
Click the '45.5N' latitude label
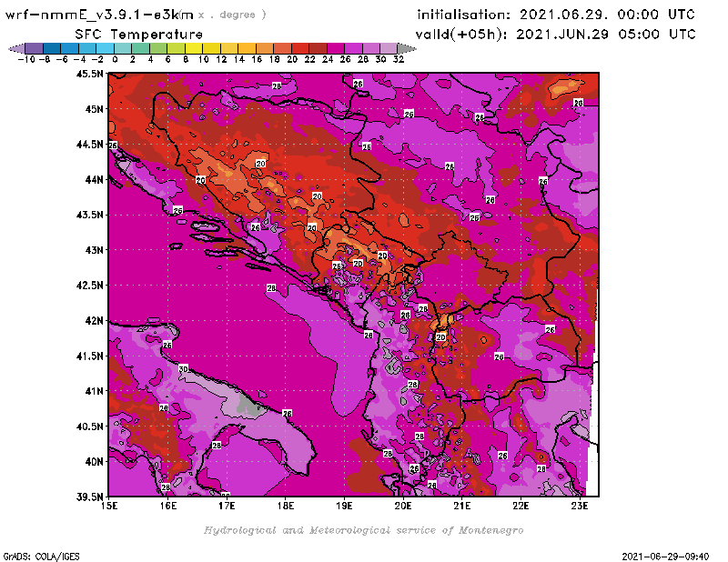coord(89,74)
